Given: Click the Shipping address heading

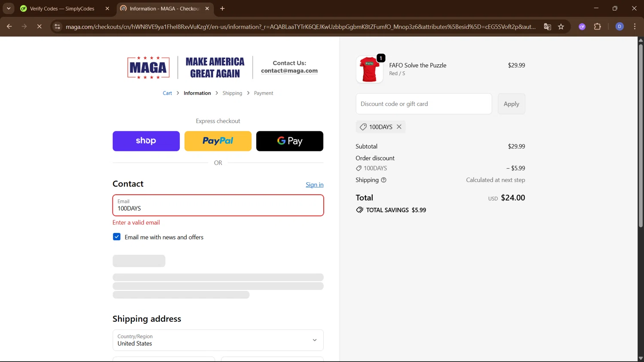Looking at the screenshot, I should tap(147, 319).
